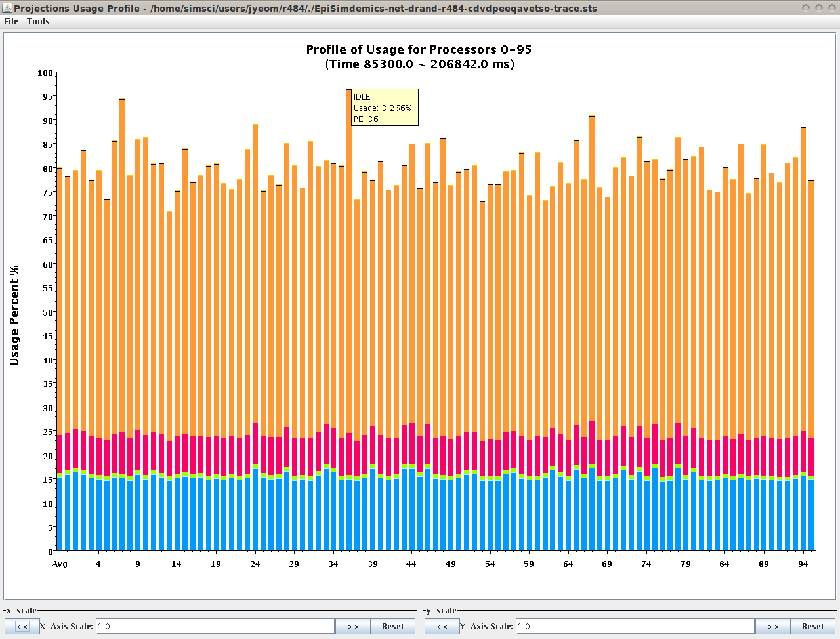Click the IDLE usage tooltip for PE 36
Viewport: 840px width, 639px height.
(x=385, y=107)
